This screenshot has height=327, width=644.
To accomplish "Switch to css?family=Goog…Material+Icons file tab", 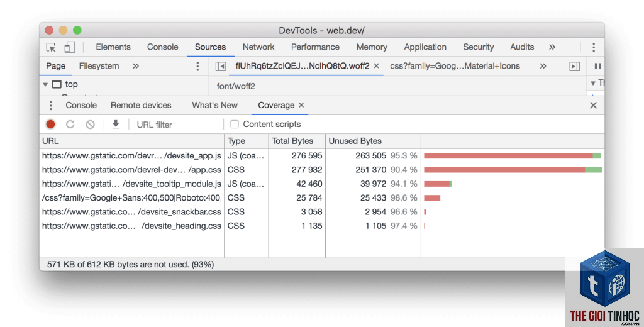I will (455, 66).
